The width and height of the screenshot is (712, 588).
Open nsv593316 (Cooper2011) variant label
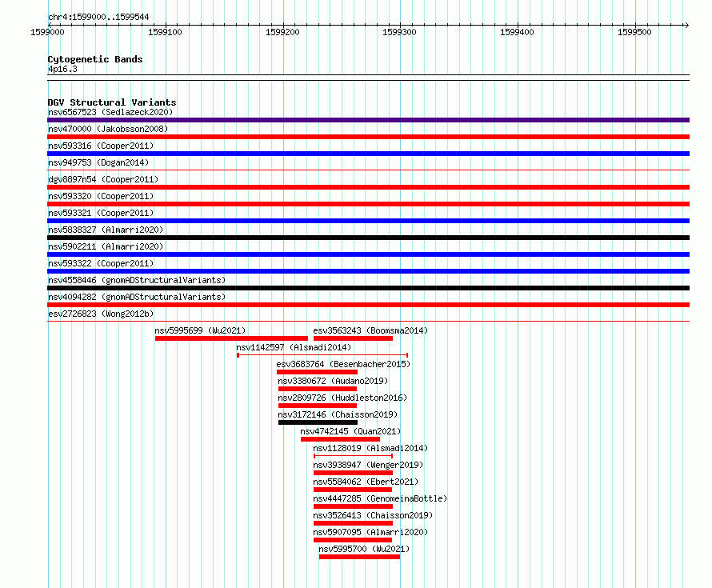[x=101, y=146]
